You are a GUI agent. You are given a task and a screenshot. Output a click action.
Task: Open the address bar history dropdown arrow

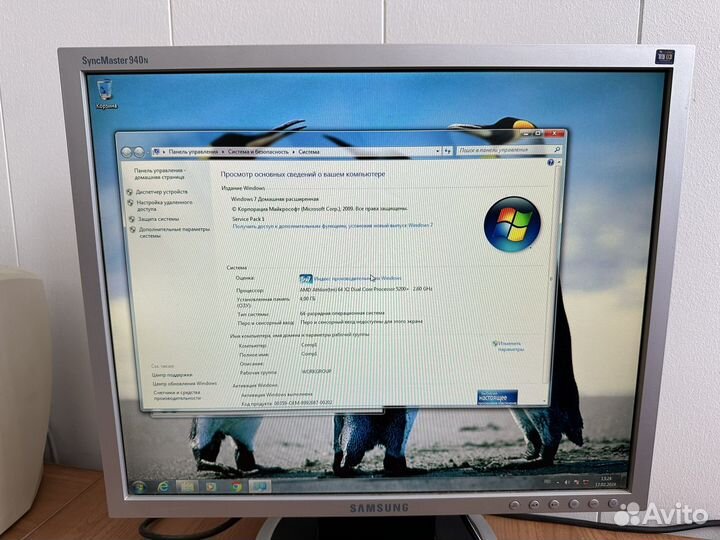coord(437,151)
